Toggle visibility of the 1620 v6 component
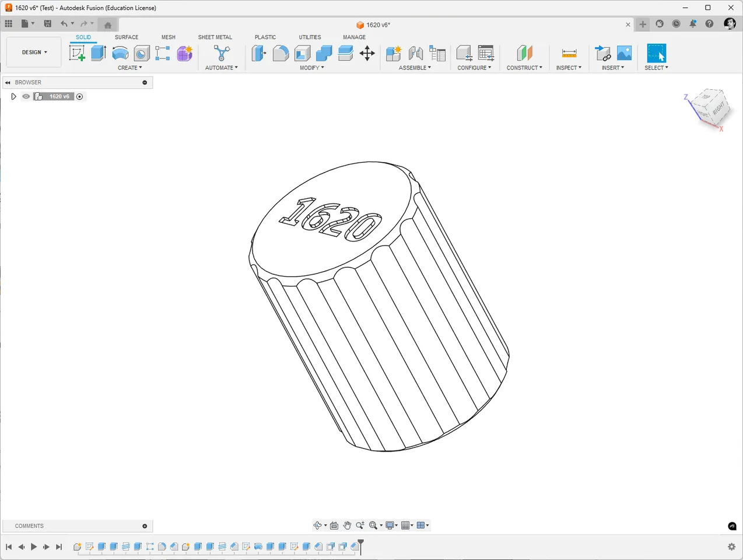The height and width of the screenshot is (560, 743). (x=26, y=96)
